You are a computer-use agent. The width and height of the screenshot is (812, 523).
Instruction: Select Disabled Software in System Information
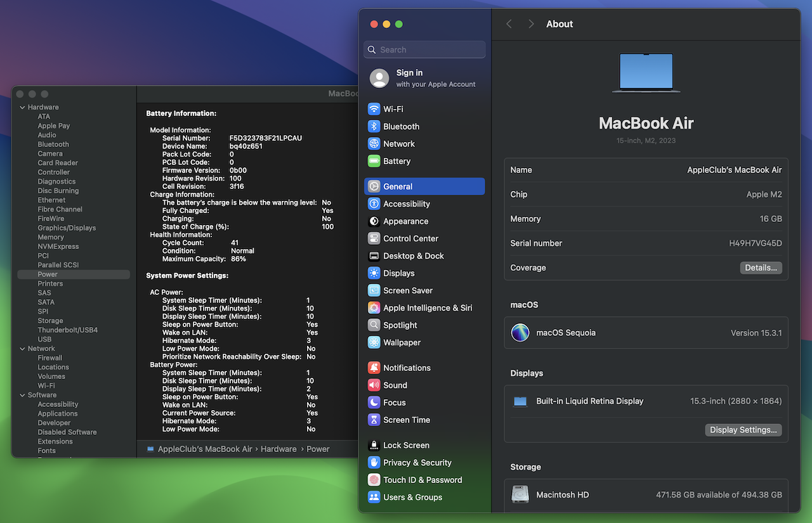click(67, 432)
